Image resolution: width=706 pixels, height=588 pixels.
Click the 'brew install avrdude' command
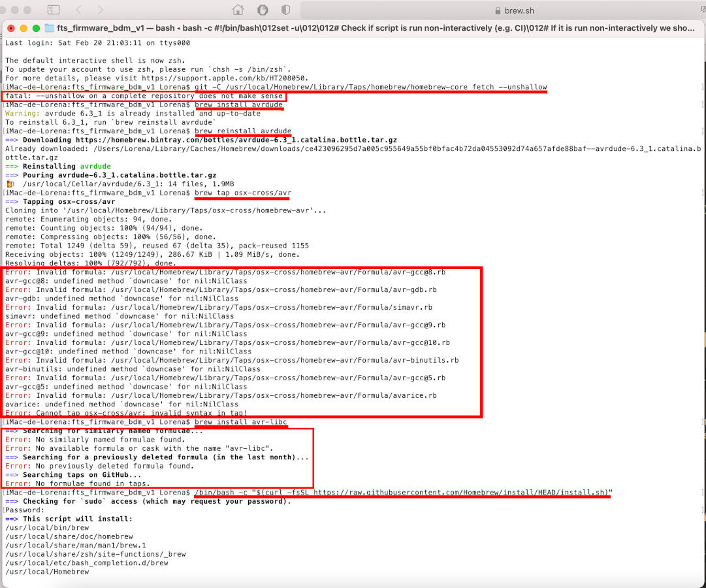[238, 105]
